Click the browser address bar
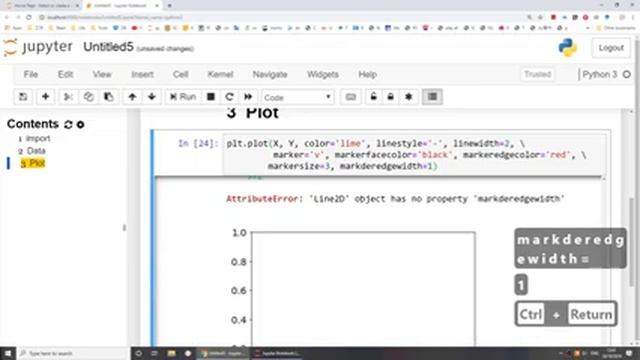The height and width of the screenshot is (360, 640). [x=282, y=17]
